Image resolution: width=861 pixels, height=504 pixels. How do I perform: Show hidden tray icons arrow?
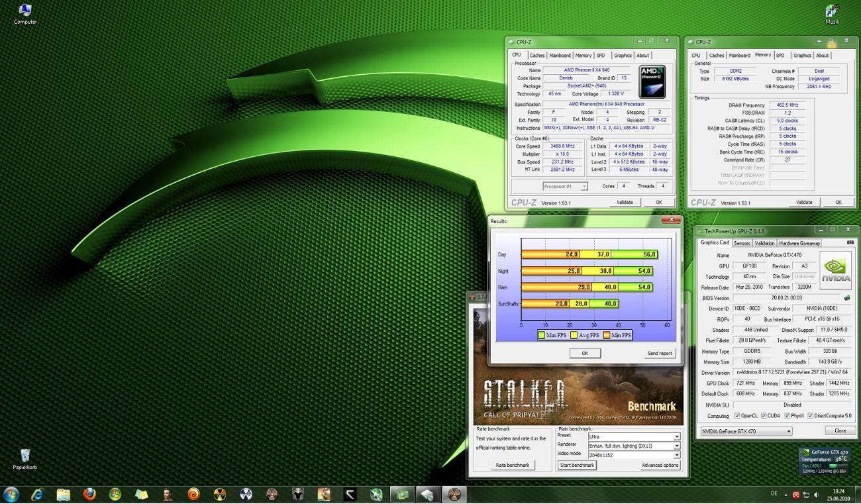787,495
